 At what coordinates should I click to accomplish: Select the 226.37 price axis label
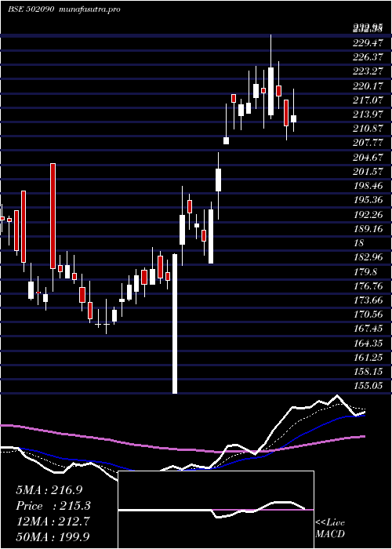[368, 58]
